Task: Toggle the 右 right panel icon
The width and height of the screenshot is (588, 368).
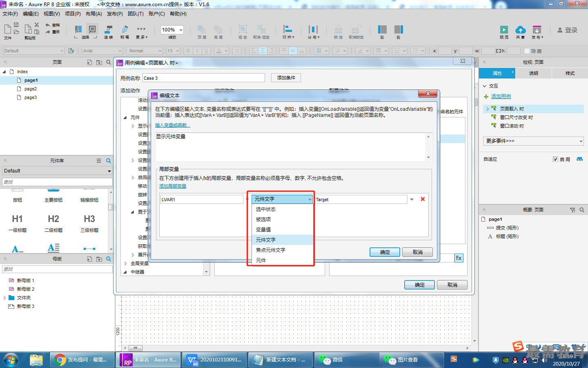Action: click(399, 29)
